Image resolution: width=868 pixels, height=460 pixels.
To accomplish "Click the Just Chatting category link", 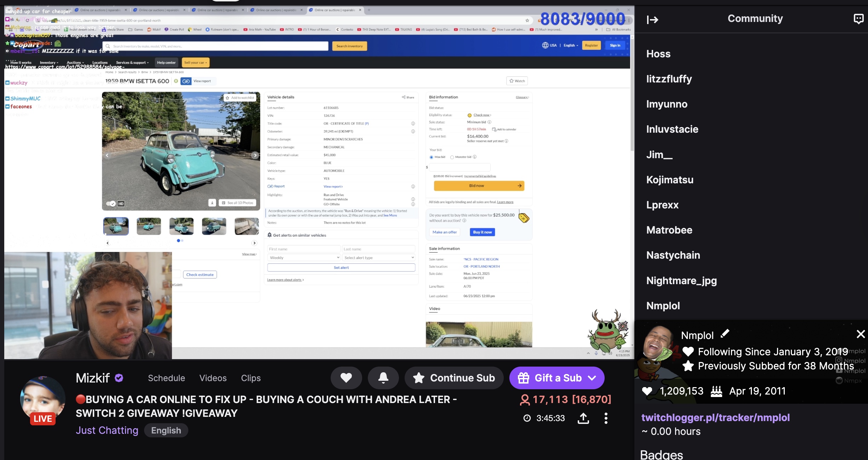I will click(107, 430).
